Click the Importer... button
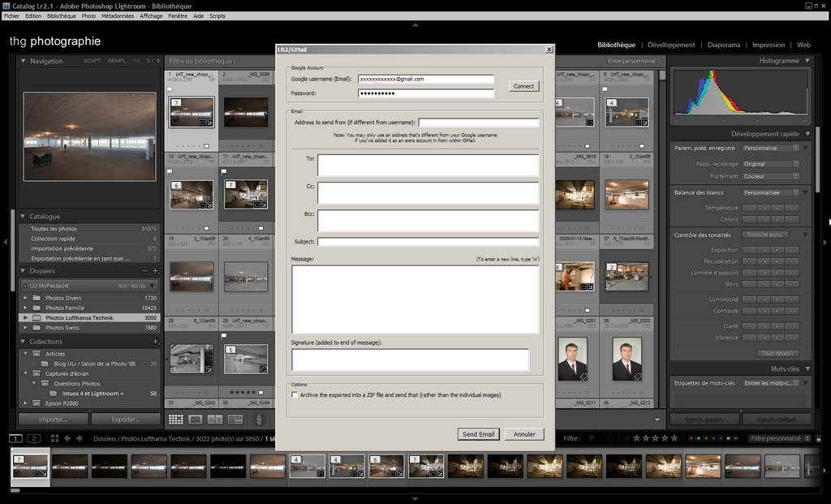 tap(53, 420)
